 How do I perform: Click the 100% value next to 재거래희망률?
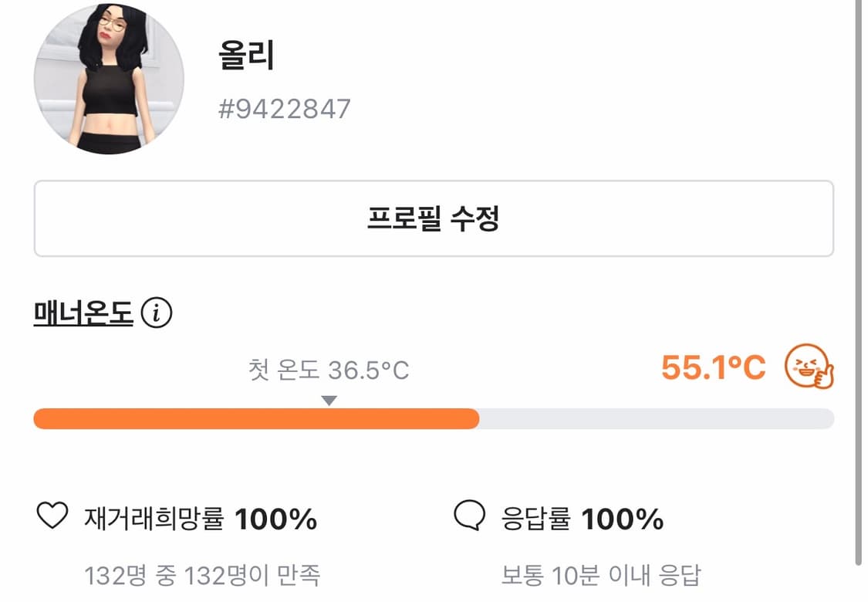coord(275,519)
